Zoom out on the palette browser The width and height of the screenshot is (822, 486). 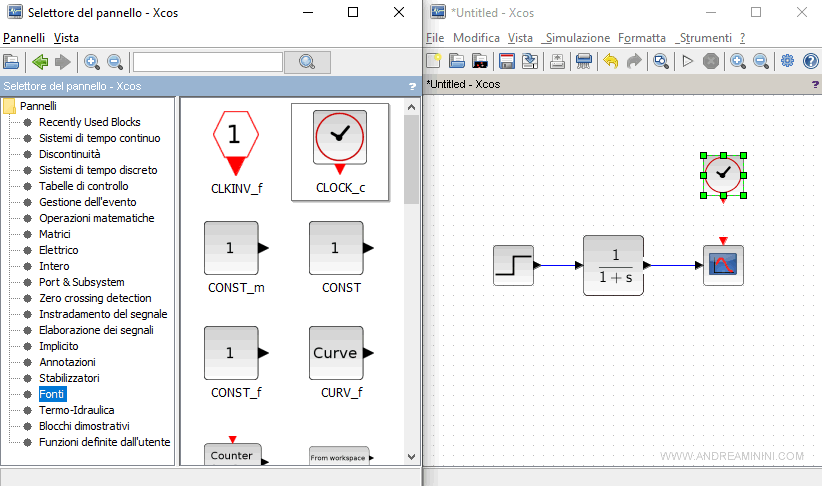pos(115,62)
